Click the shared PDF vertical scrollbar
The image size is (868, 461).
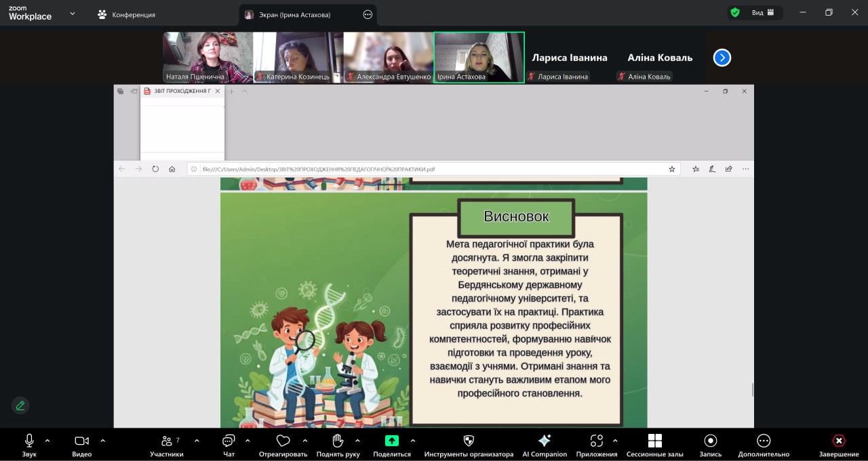tap(752, 390)
